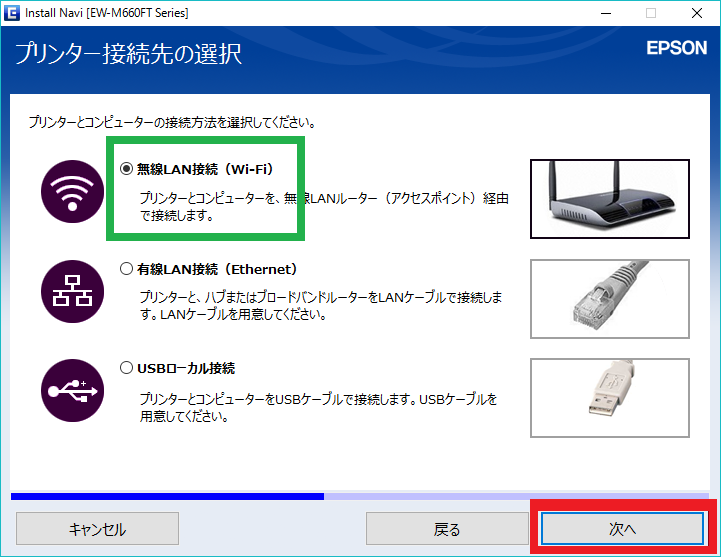Viewport: 721px width, 557px height.
Task: Click the purple Wi-Fi signal icon
Action: (71, 192)
